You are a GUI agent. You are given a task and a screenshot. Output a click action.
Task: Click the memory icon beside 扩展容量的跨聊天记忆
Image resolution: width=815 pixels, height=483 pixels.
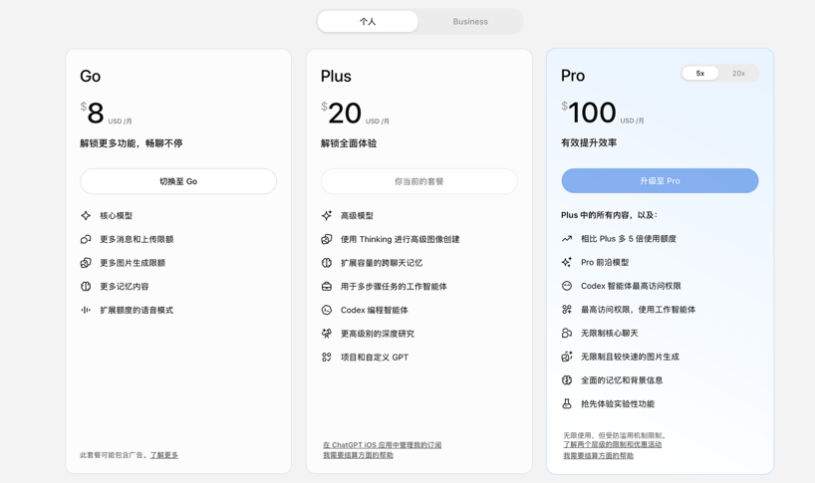326,263
